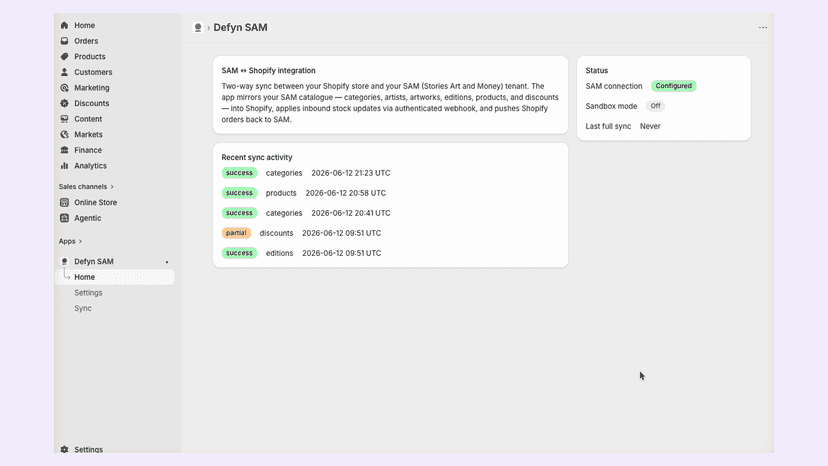828x466 pixels.
Task: Click the timestamp 2026-06-12 20:58 UTC
Action: (x=345, y=193)
